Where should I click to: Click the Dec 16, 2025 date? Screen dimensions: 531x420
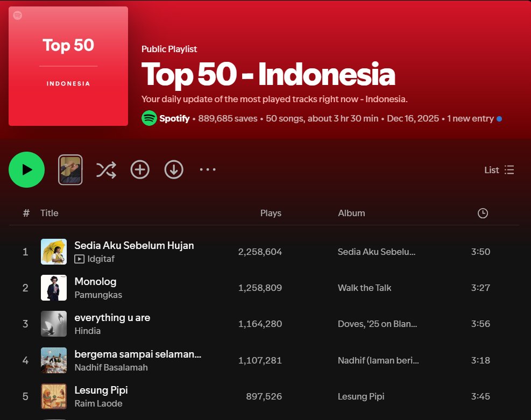click(413, 118)
